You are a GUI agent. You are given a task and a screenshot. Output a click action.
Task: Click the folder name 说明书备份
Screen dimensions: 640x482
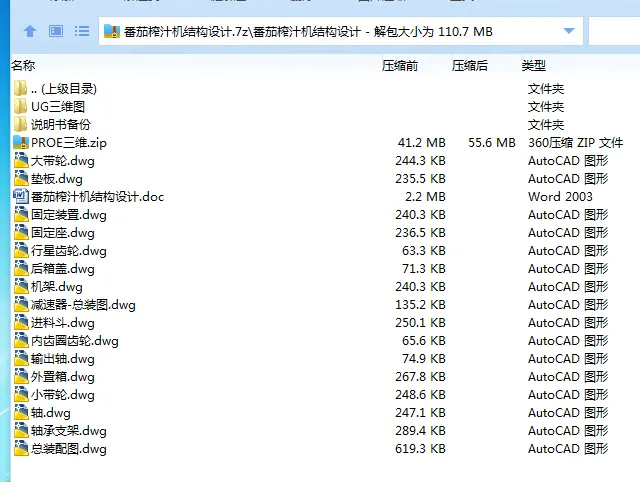pyautogui.click(x=61, y=124)
